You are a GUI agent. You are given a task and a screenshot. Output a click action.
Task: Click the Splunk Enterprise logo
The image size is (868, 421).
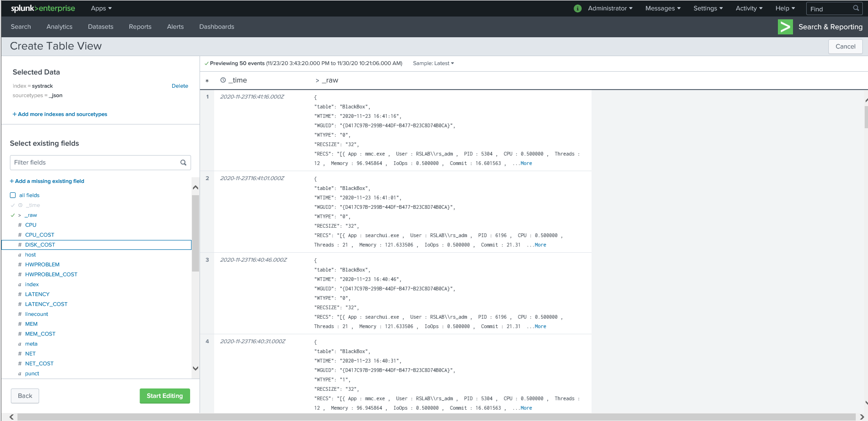point(43,8)
